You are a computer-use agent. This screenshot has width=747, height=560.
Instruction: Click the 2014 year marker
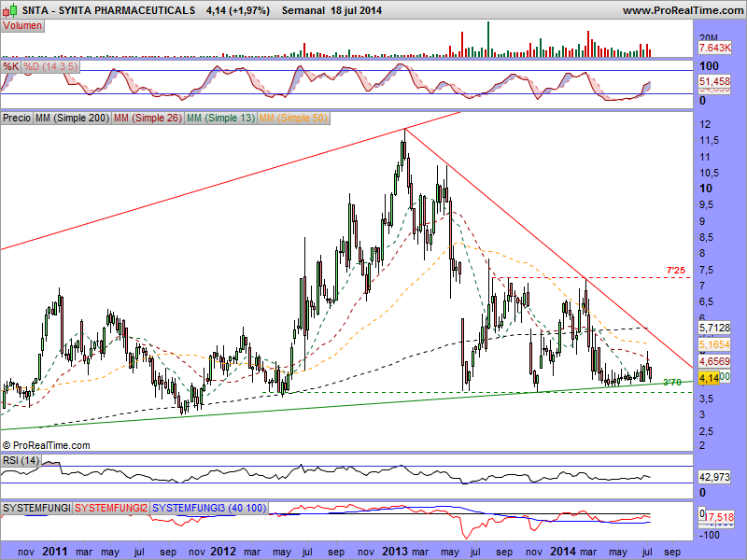click(563, 552)
